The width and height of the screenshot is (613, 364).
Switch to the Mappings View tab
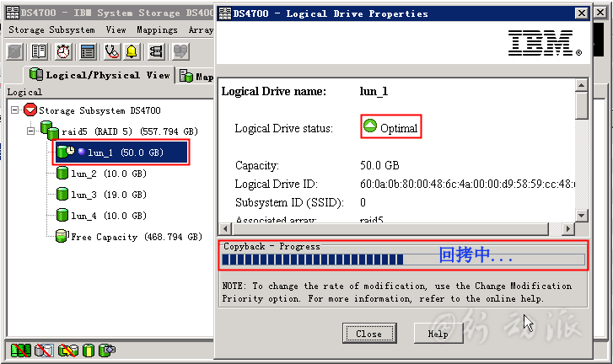point(196,76)
